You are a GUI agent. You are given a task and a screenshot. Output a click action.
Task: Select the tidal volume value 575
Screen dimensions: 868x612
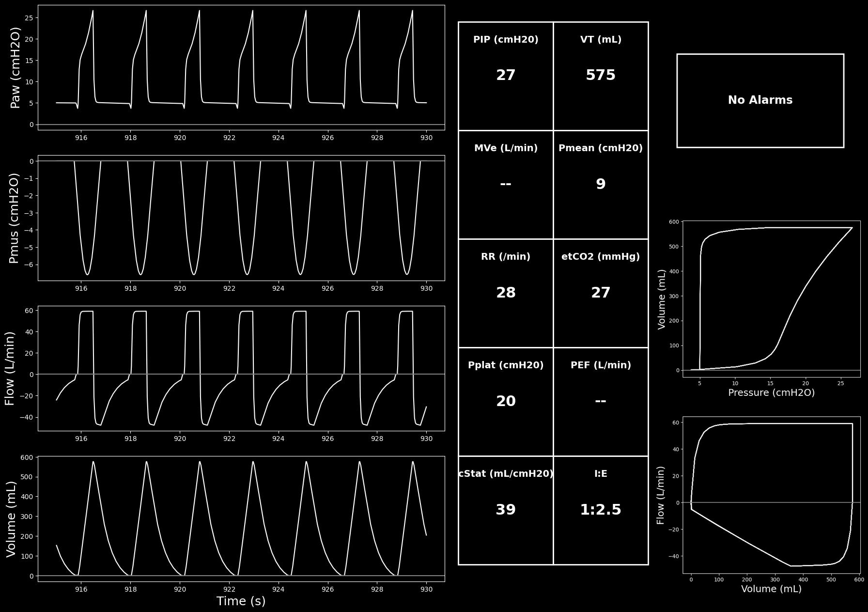point(601,75)
